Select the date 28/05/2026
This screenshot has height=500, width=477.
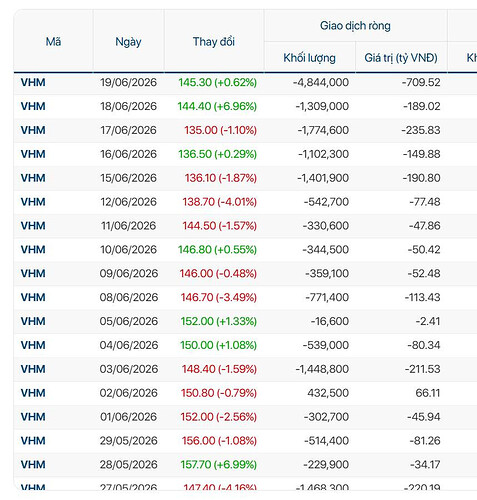[x=128, y=464]
